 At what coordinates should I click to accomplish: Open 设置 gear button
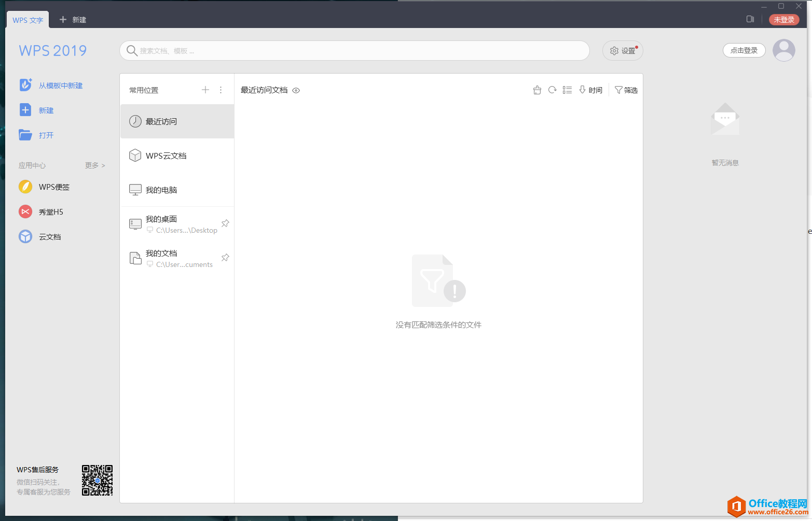(623, 50)
